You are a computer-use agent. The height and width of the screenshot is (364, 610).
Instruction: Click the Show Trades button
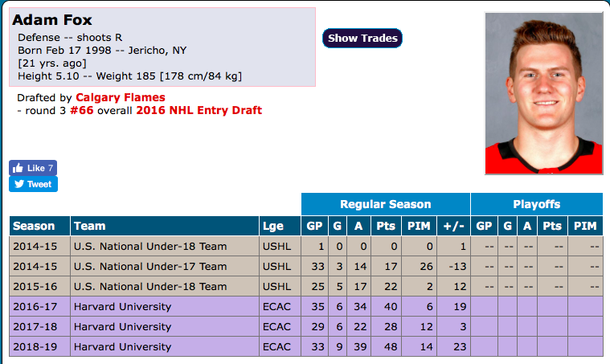pos(362,38)
